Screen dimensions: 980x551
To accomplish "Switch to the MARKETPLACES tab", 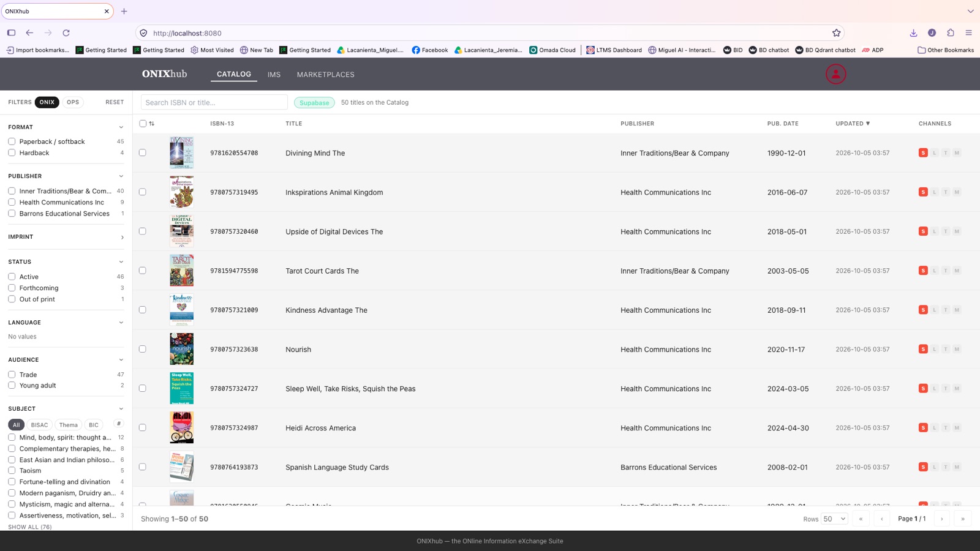I will [x=326, y=75].
